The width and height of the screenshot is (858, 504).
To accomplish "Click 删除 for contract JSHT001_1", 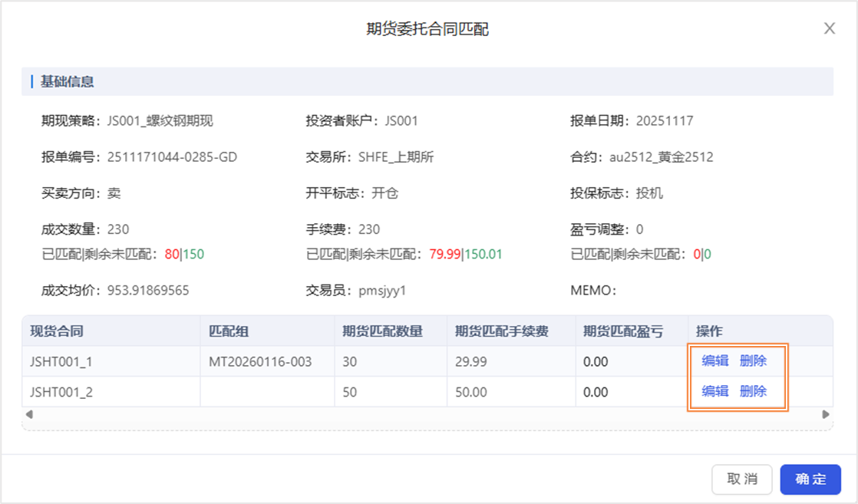I will click(753, 361).
